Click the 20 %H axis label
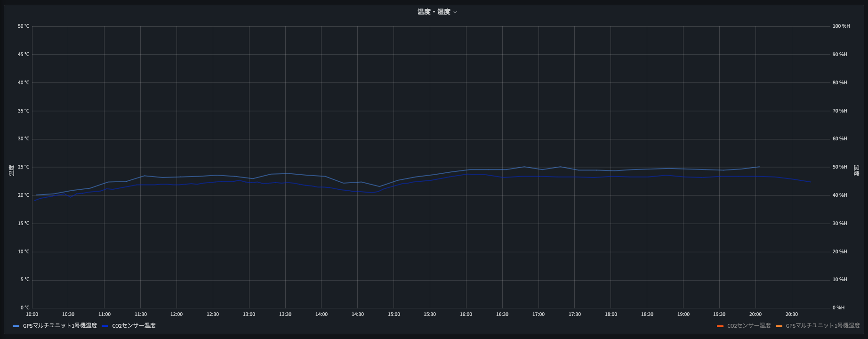Image resolution: width=868 pixels, height=339 pixels. click(840, 252)
